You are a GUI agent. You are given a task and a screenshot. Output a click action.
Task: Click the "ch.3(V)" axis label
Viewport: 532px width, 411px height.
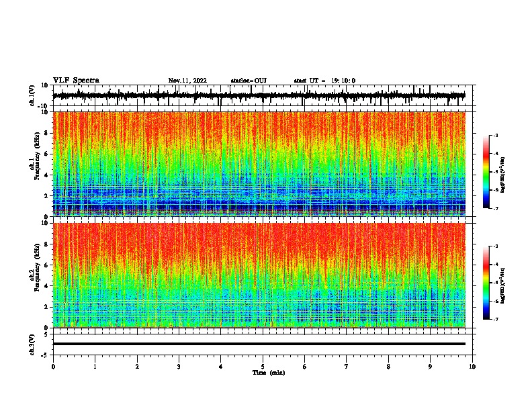(32, 345)
